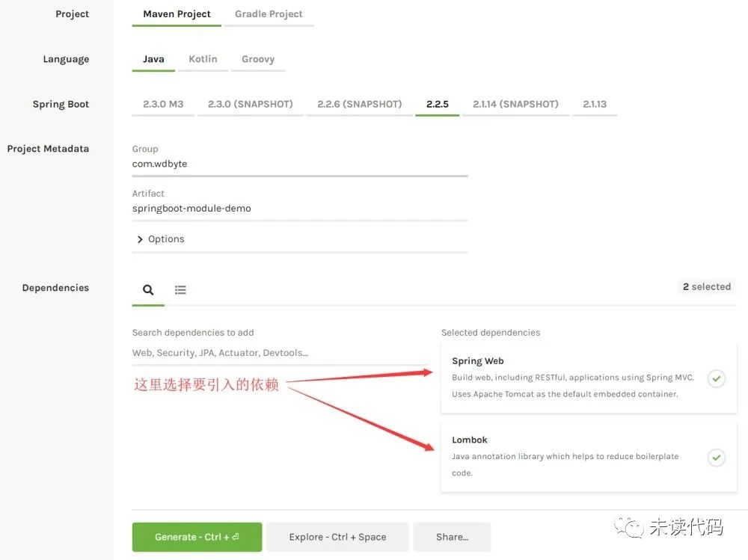Select the Kotlin language tab
This screenshot has height=560, width=748.
point(203,58)
